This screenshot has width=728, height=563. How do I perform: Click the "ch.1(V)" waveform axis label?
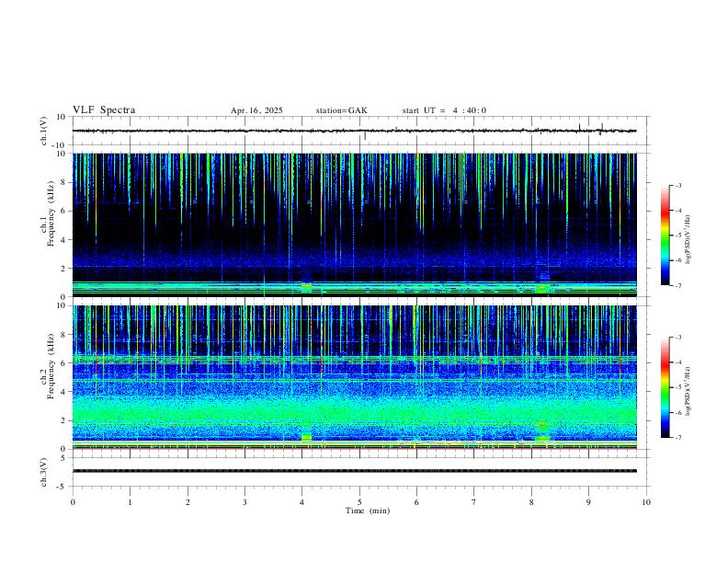[x=44, y=131]
